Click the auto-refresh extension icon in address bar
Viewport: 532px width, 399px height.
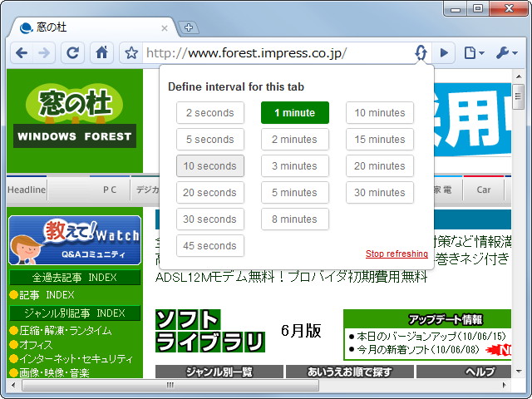(x=421, y=52)
